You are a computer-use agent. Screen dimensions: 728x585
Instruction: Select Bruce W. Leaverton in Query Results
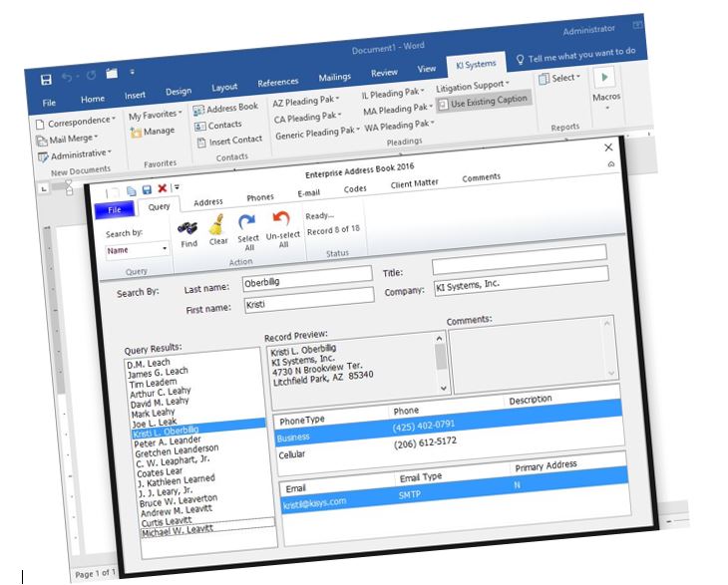(179, 500)
